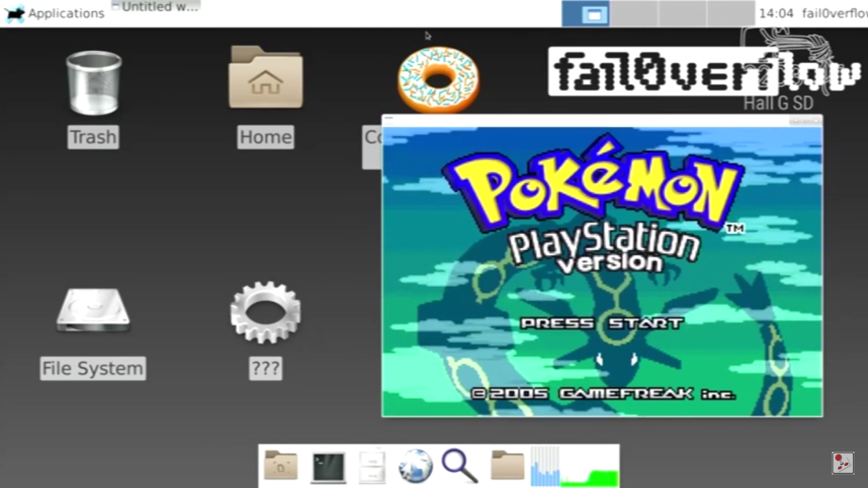The height and width of the screenshot is (488, 868).
Task: Click the blue CPU graph monitor
Action: click(545, 466)
